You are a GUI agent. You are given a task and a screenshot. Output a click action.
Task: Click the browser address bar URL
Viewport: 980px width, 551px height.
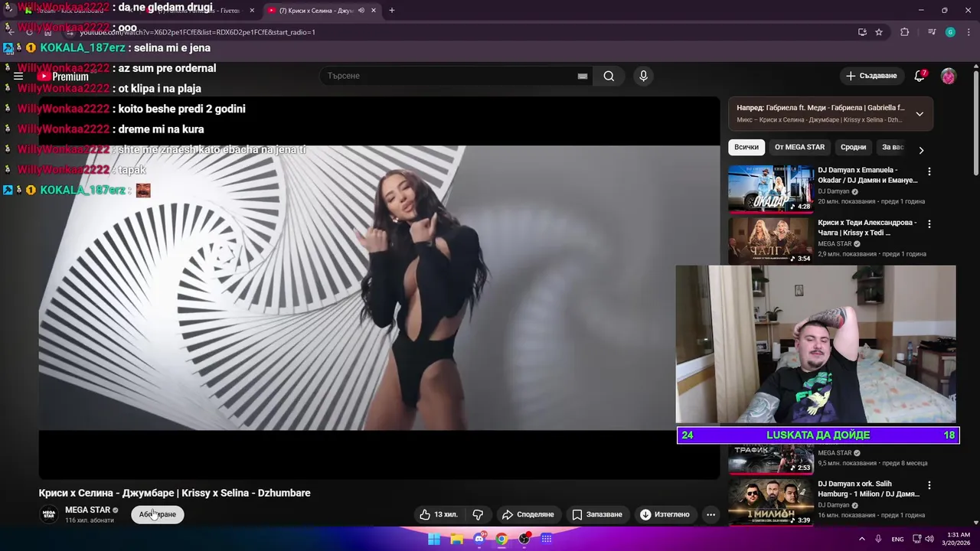[198, 32]
